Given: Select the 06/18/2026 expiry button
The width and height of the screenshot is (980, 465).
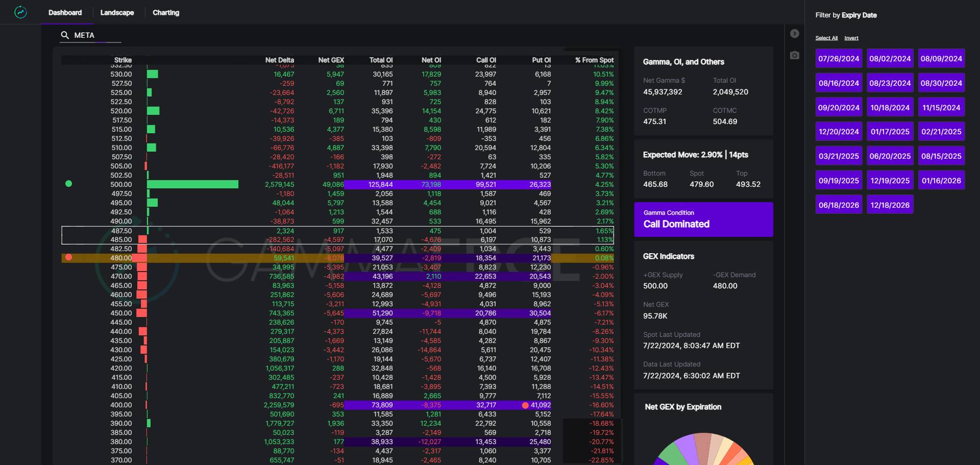Looking at the screenshot, I should [839, 205].
